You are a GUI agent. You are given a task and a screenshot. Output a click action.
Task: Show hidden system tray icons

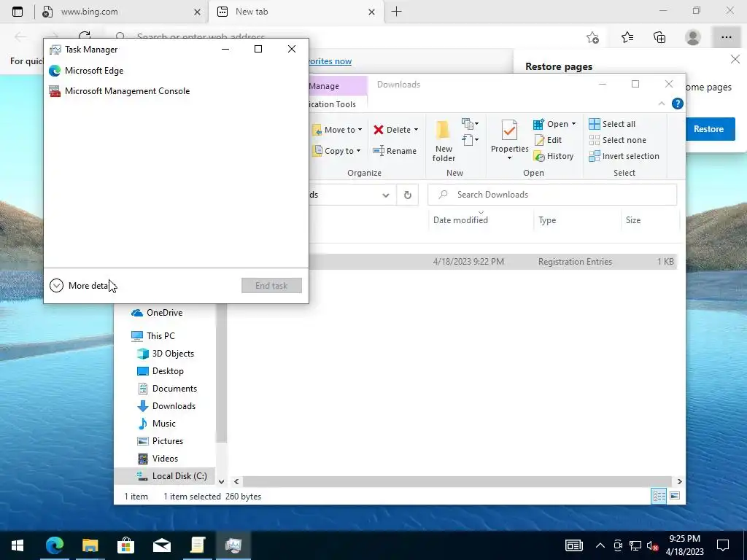click(x=600, y=545)
